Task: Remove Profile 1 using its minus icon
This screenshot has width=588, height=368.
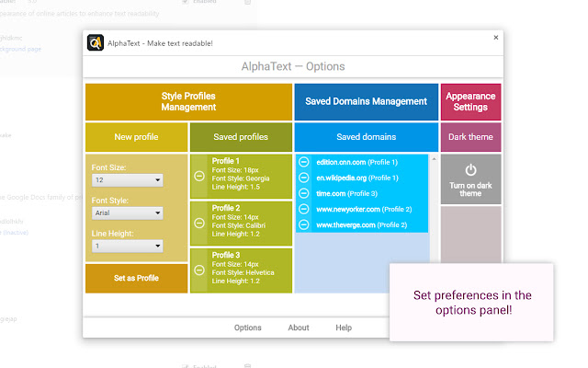Action: click(x=199, y=176)
